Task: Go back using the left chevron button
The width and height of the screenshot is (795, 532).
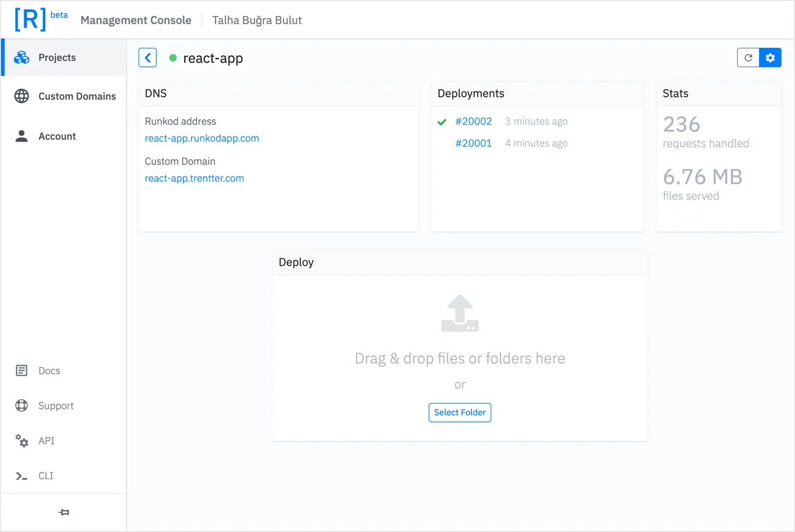Action: (x=147, y=58)
